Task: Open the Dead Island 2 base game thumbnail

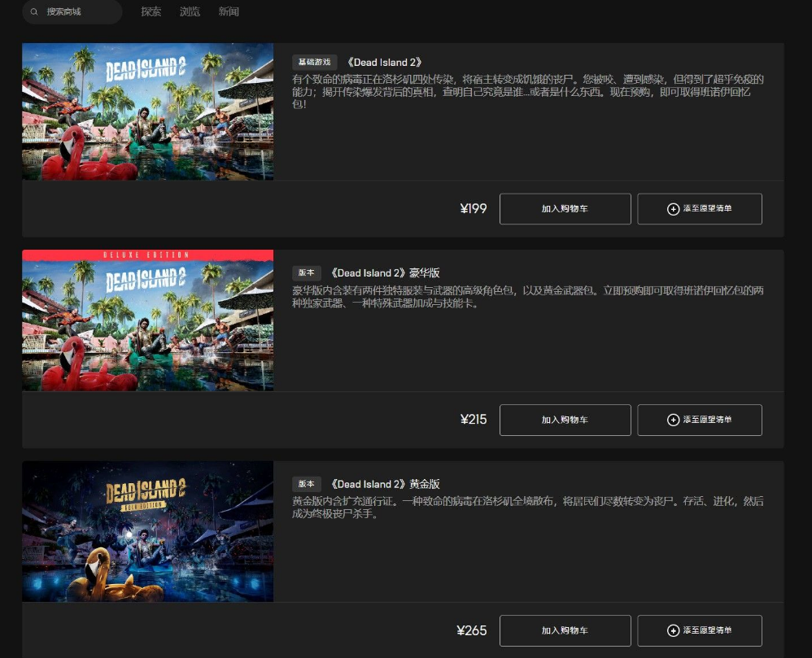Action: [147, 111]
